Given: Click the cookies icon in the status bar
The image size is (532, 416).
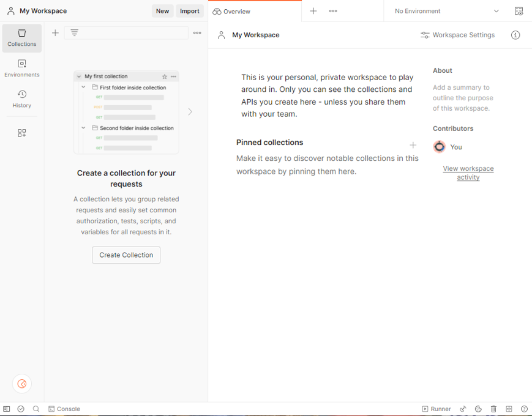Looking at the screenshot, I should [478, 409].
